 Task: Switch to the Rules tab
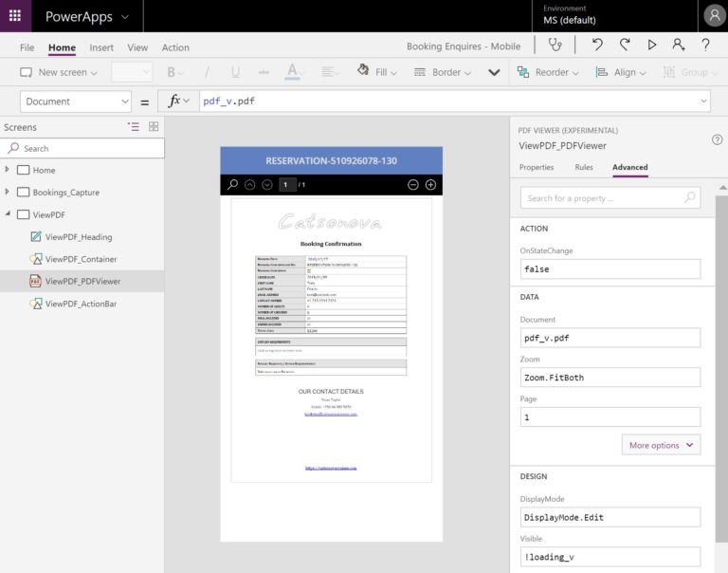pos(584,167)
